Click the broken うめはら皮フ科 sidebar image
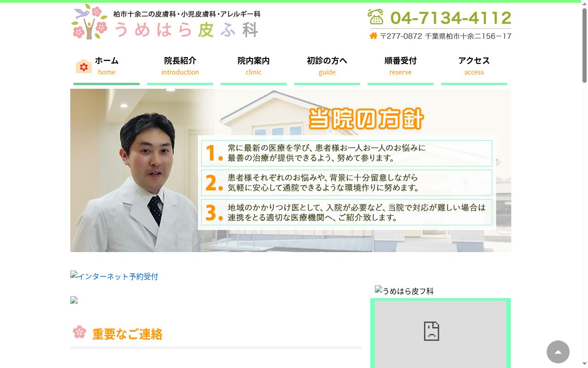588x368 pixels. click(x=404, y=291)
